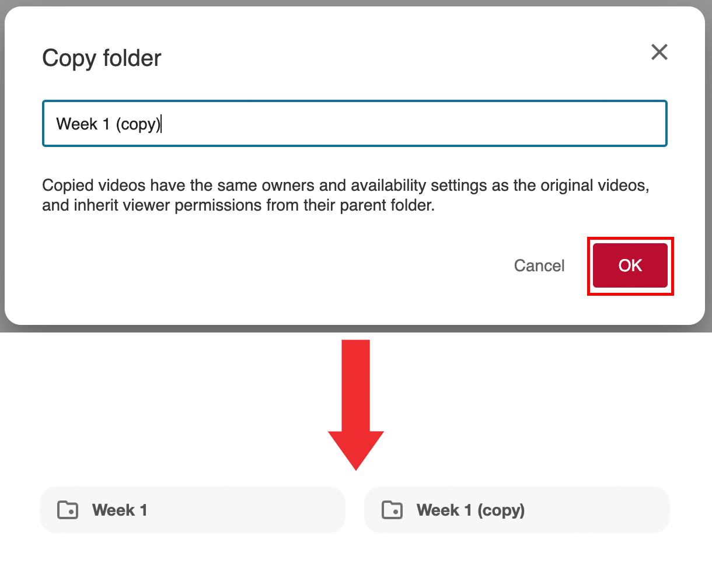The image size is (712, 588).
Task: Open the Week 1 (copy) folder label
Action: coord(470,510)
